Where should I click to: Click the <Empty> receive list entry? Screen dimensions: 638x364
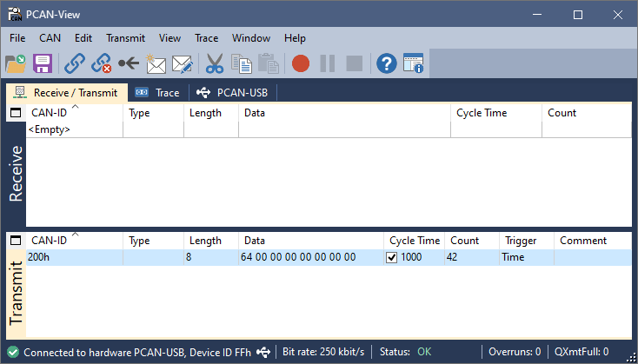[50, 129]
